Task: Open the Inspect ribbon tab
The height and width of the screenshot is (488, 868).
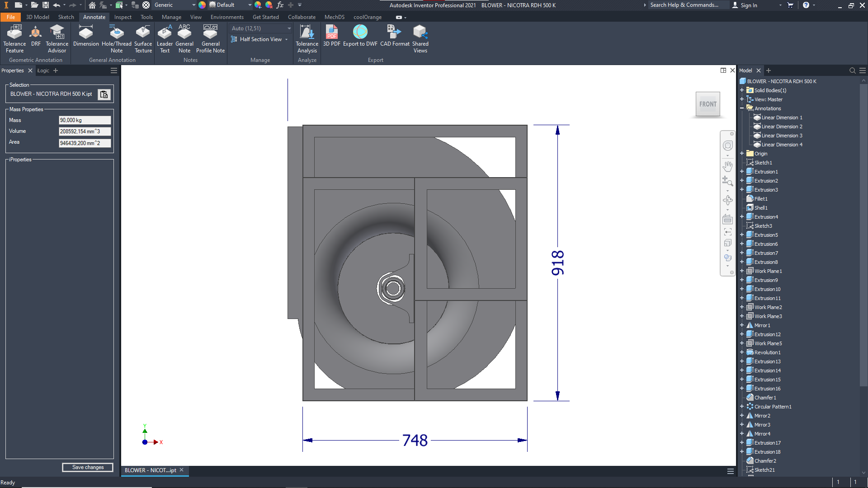Action: pyautogui.click(x=123, y=17)
